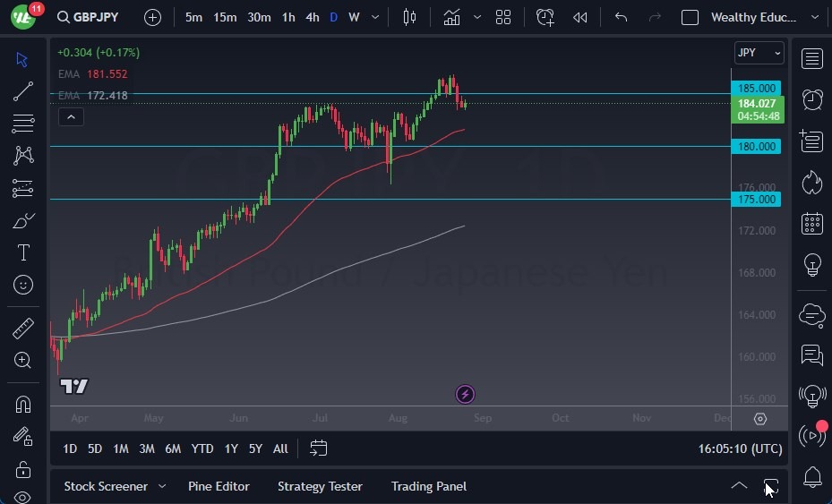
Task: Select the text annotation tool
Action: pyautogui.click(x=23, y=252)
